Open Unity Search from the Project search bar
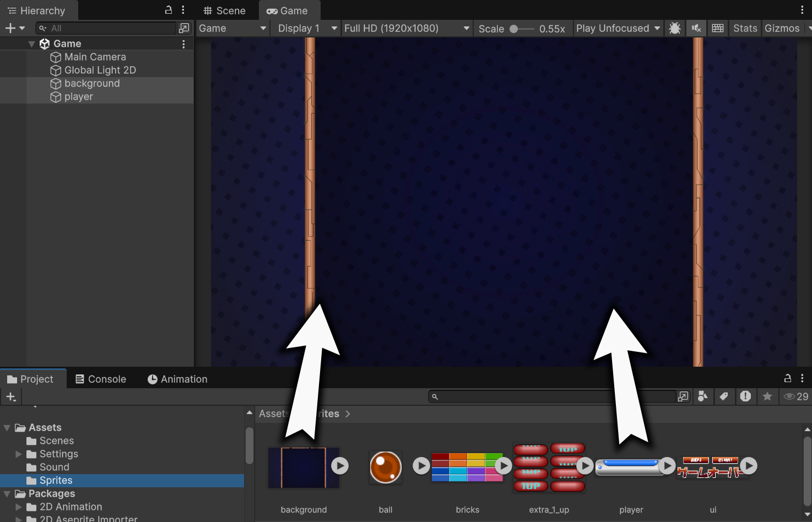This screenshot has width=812, height=522. click(x=683, y=396)
